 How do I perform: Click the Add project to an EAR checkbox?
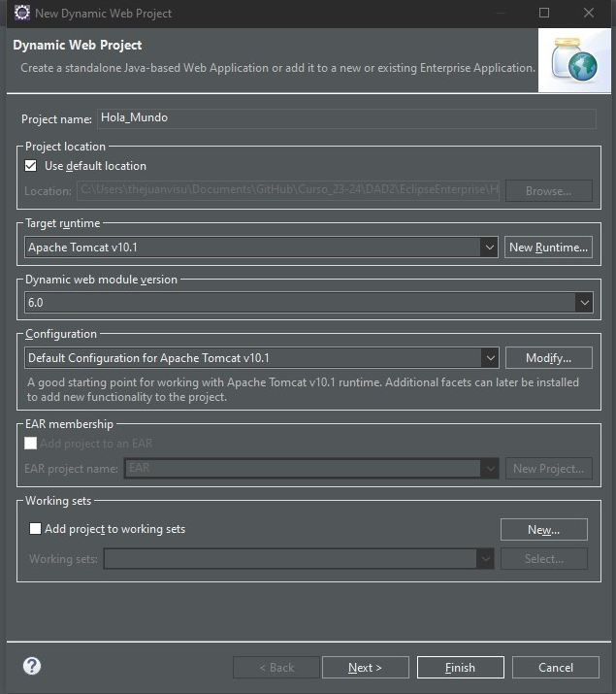tap(31, 443)
